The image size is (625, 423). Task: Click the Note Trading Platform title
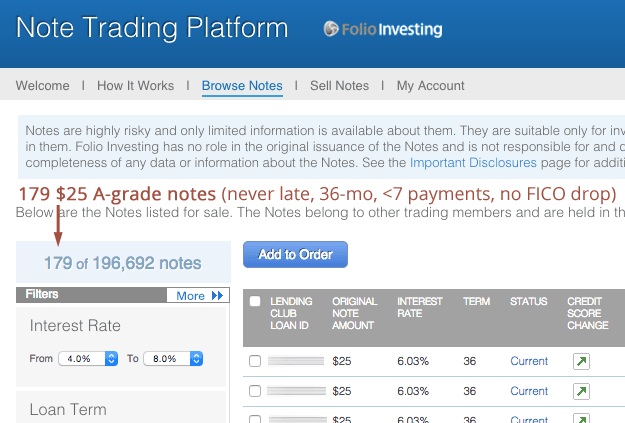click(152, 28)
